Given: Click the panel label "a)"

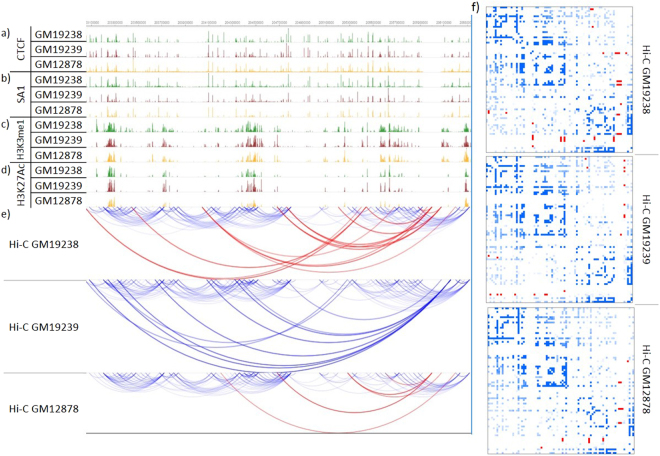Looking at the screenshot, I should [6, 34].
